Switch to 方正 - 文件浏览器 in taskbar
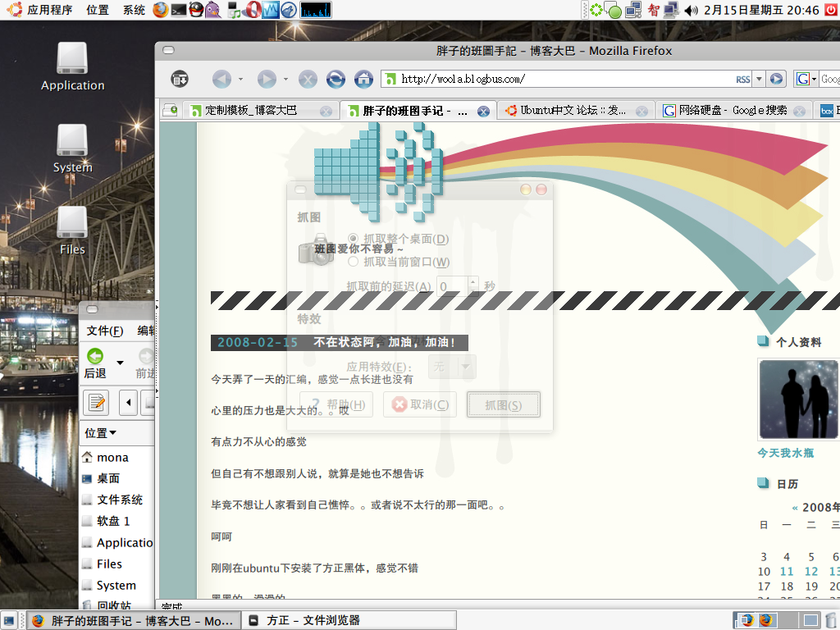 click(x=349, y=621)
